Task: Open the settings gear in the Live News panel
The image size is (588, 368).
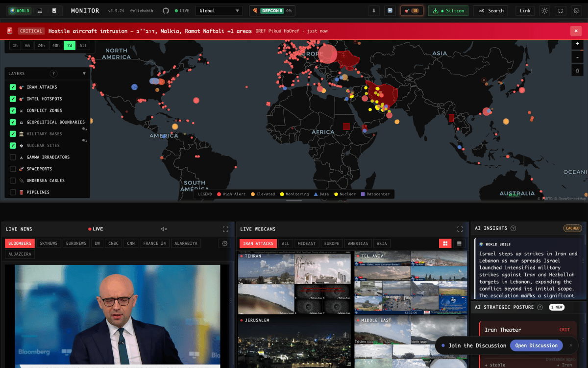Action: [x=224, y=243]
